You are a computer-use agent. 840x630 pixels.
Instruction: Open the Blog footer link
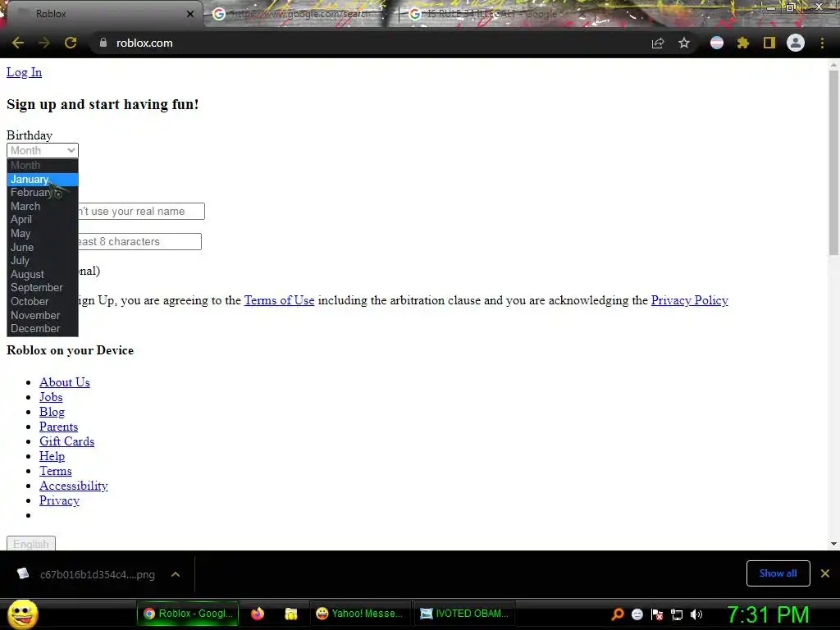pos(52,412)
